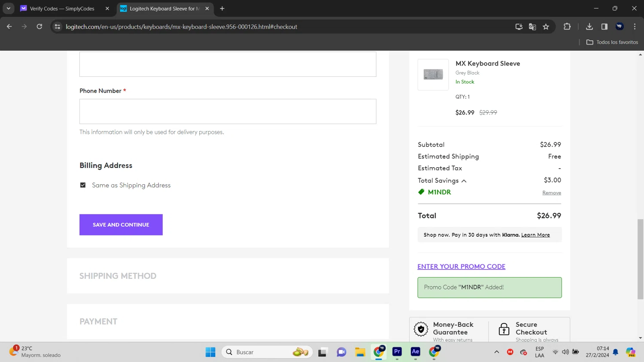Remove the M1NDR promo code
Image resolution: width=644 pixels, height=362 pixels.
[x=552, y=193]
